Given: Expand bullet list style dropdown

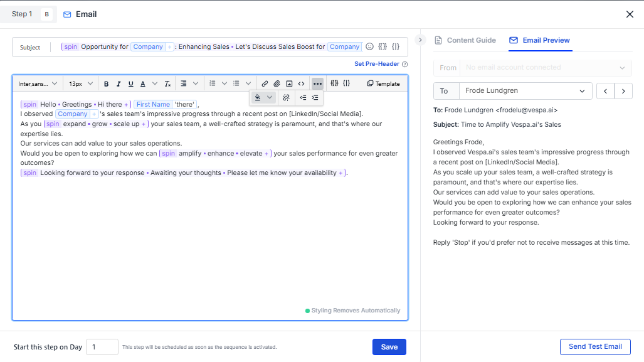Looking at the screenshot, I should 248,84.
